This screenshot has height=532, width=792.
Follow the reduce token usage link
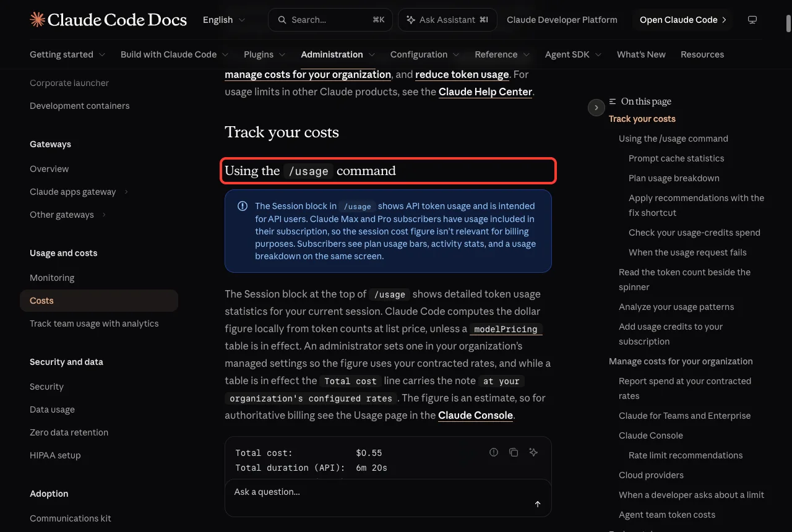(x=462, y=74)
